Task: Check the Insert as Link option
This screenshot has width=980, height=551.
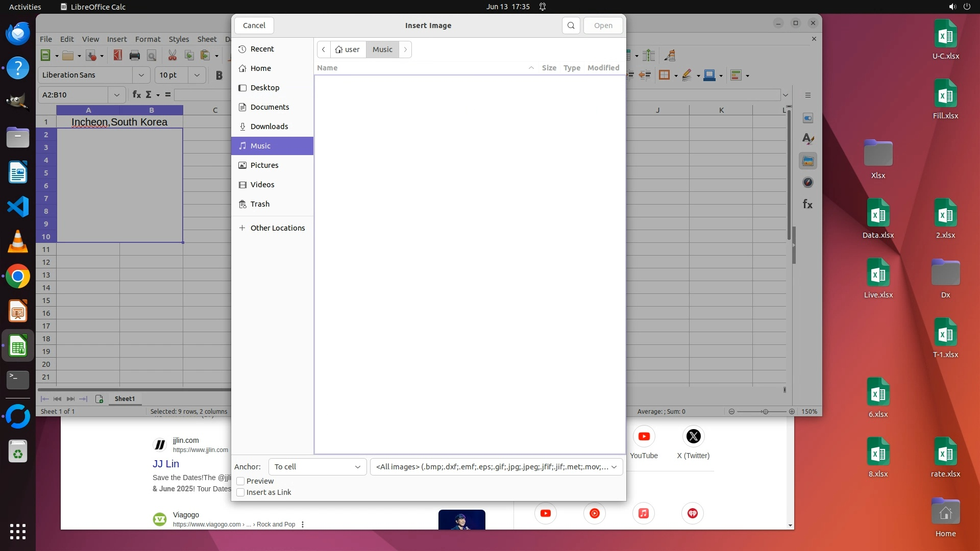Action: point(240,492)
